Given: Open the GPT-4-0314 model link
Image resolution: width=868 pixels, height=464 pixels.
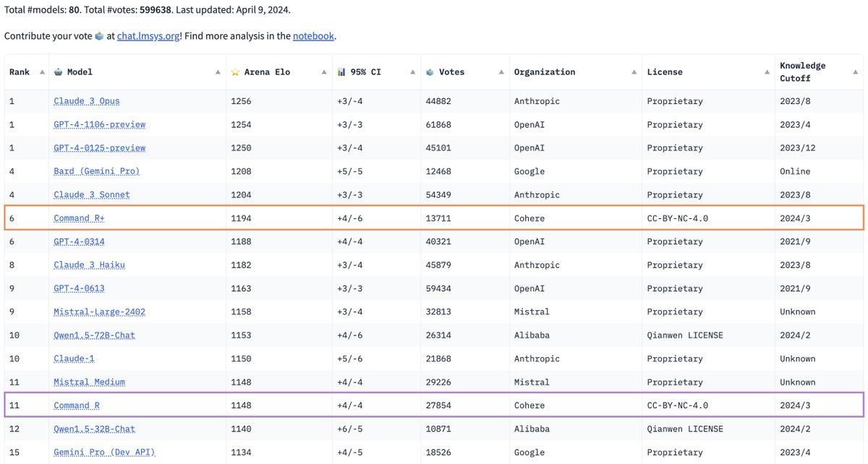Looking at the screenshot, I should (79, 241).
